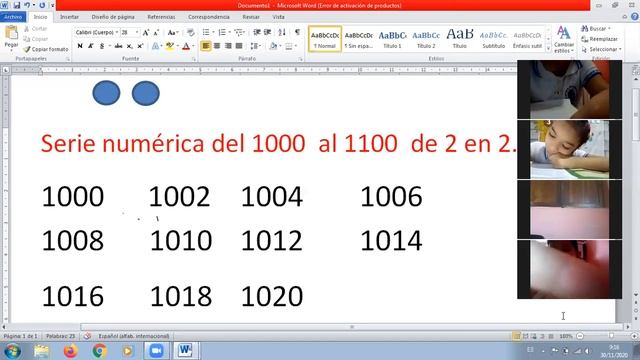Clear formatting with eraser icon
The height and width of the screenshot is (360, 640).
coord(190,33)
